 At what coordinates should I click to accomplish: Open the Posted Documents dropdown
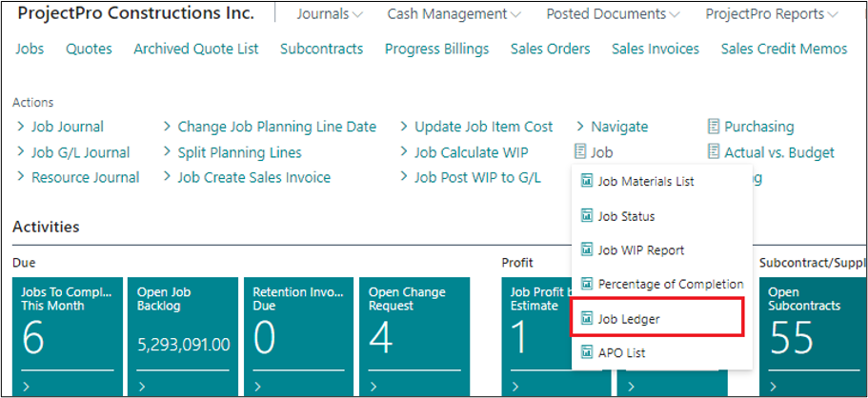pos(615,14)
